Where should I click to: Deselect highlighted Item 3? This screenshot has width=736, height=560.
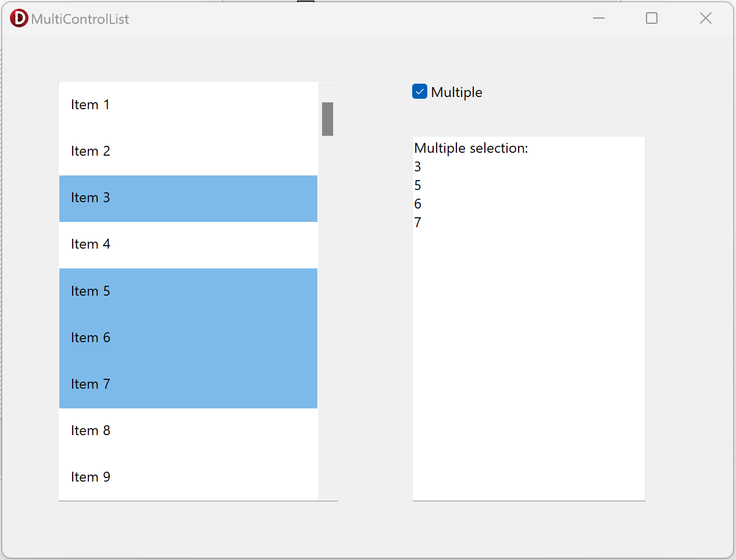(188, 199)
